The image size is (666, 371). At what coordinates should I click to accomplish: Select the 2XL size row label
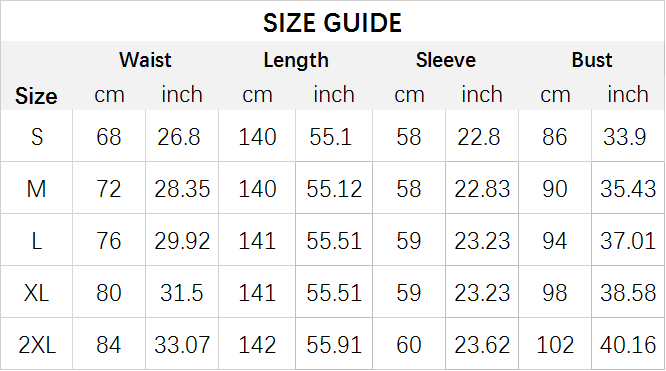[37, 345]
